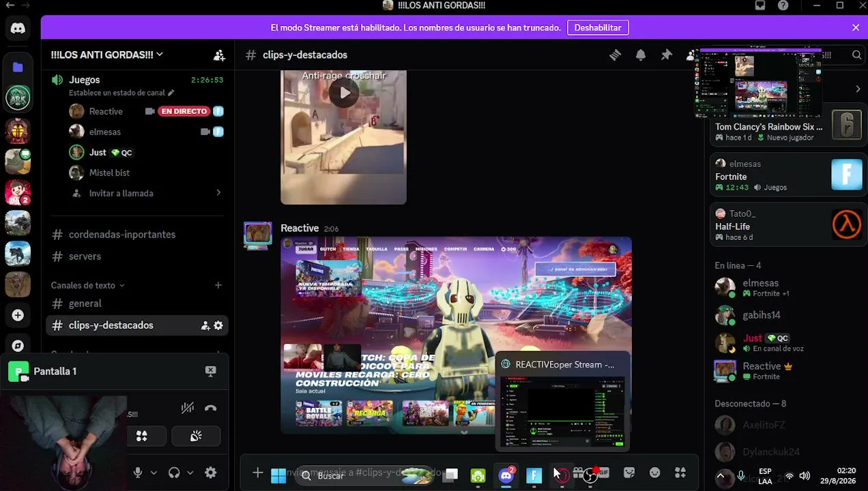Show hidden icons tray arrow
Screen dimensions: 868x491
coord(721,476)
